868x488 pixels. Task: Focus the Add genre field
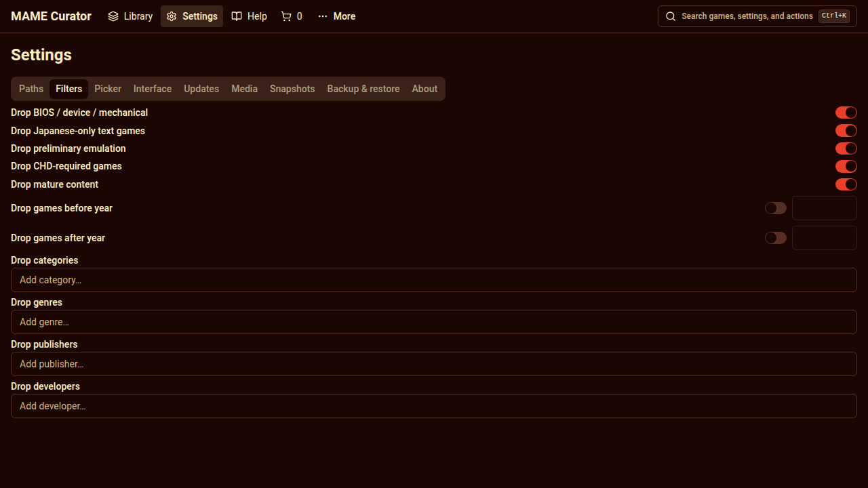pyautogui.click(x=434, y=322)
